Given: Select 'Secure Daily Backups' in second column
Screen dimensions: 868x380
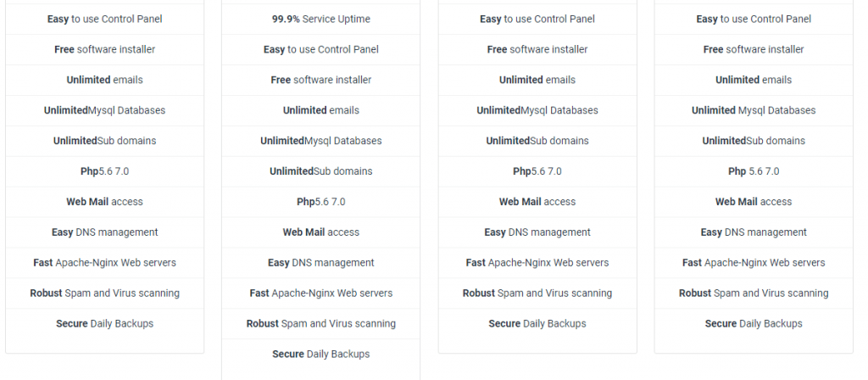Looking at the screenshot, I should coord(321,354).
